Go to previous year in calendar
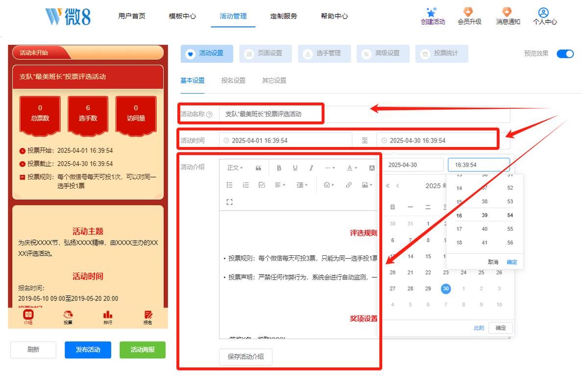588x391 pixels. (x=388, y=186)
